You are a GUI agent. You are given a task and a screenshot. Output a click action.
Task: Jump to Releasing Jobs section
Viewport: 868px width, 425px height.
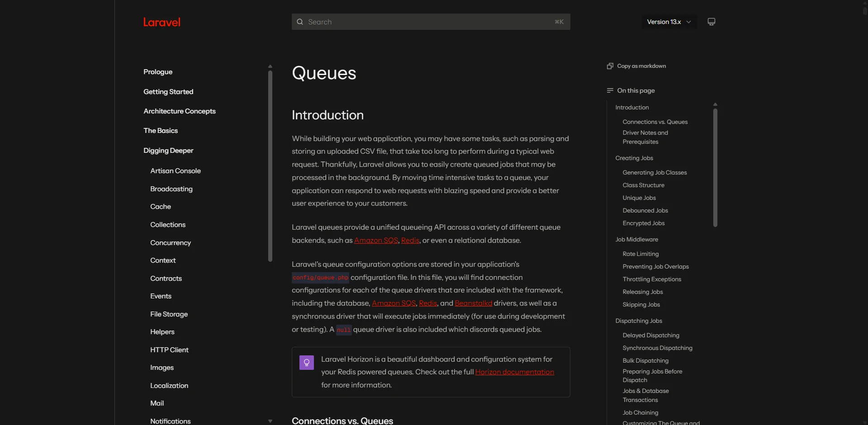[x=643, y=292]
